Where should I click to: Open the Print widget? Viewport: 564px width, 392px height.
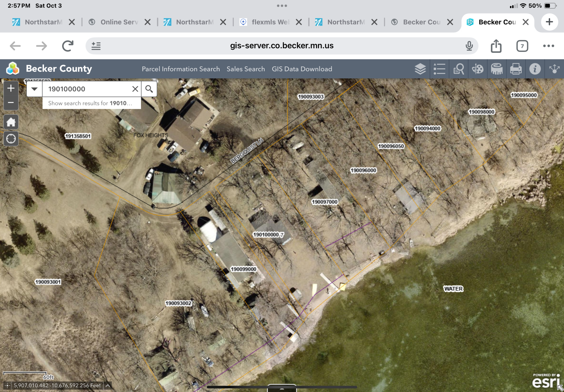pyautogui.click(x=516, y=69)
